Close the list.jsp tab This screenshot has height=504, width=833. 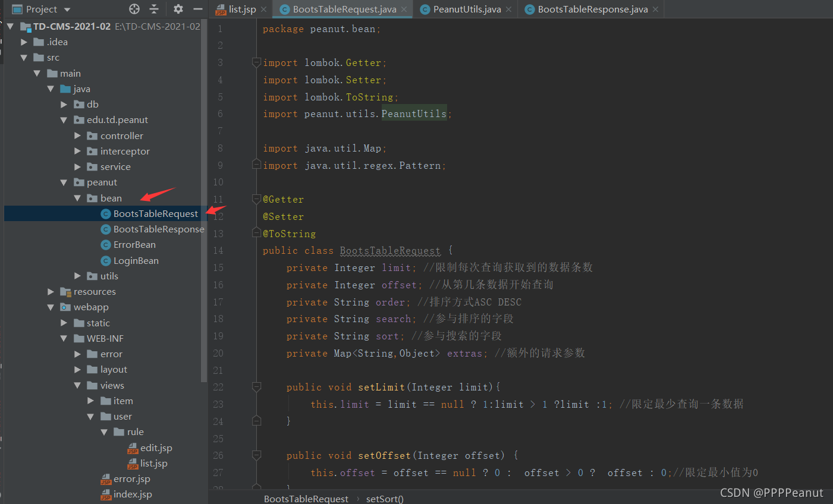pos(263,9)
